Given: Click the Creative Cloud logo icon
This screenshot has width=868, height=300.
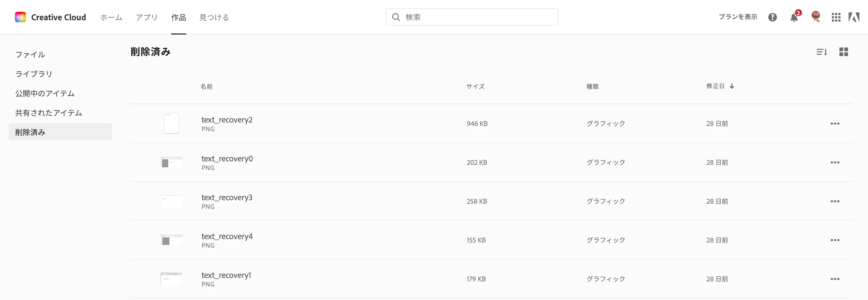Looking at the screenshot, I should tap(20, 17).
